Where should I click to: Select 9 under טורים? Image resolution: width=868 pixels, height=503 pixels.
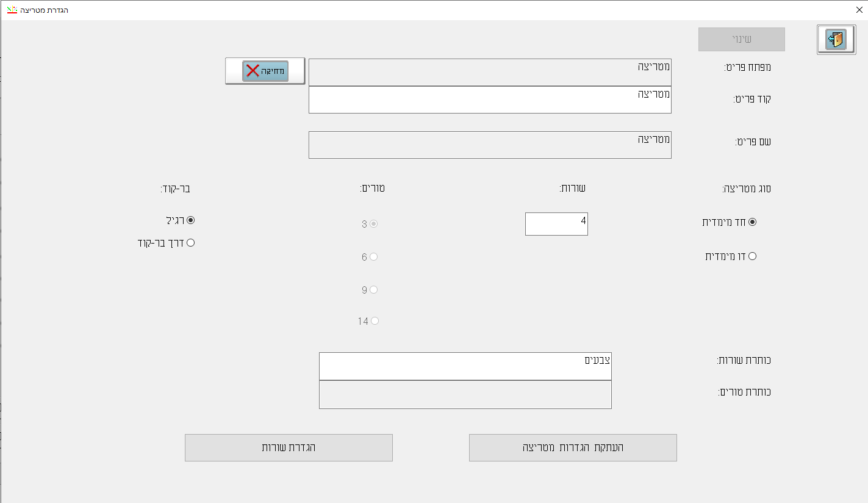click(x=374, y=290)
